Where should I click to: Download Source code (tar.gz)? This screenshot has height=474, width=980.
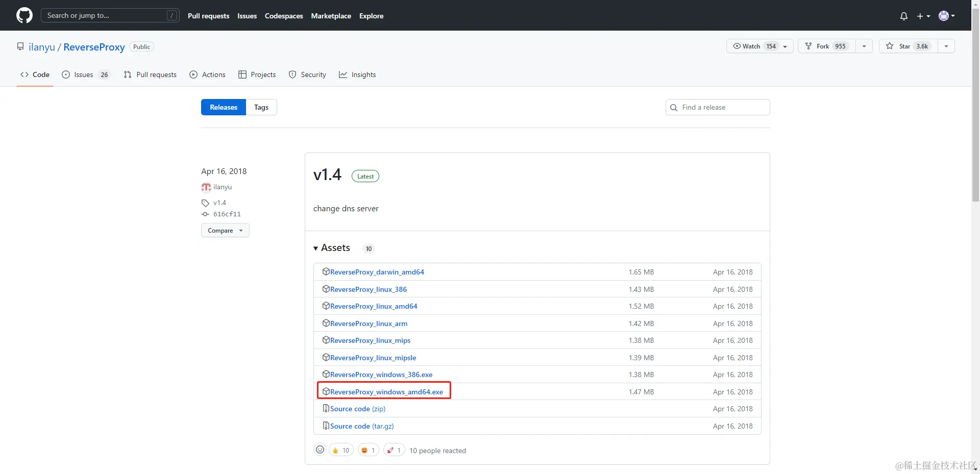click(362, 426)
